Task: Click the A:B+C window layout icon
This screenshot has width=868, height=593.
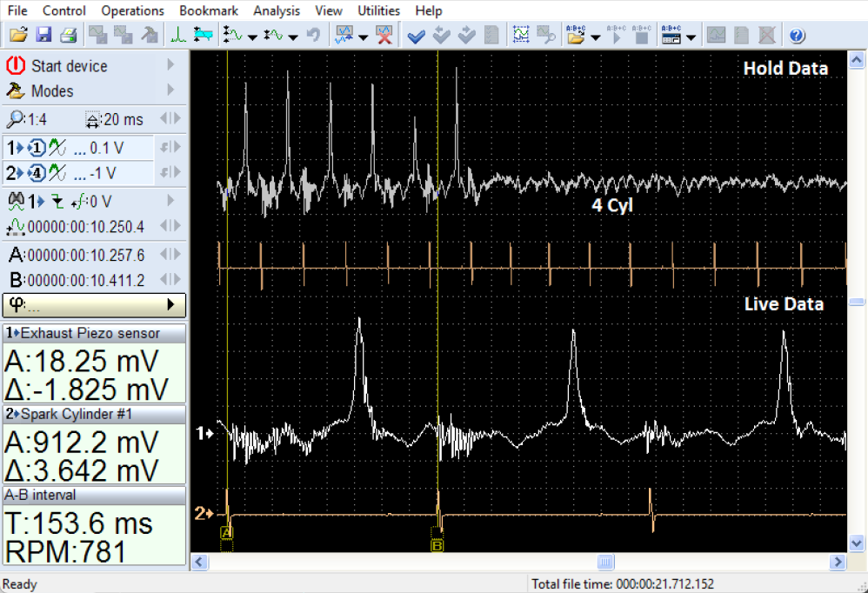Action: click(671, 35)
